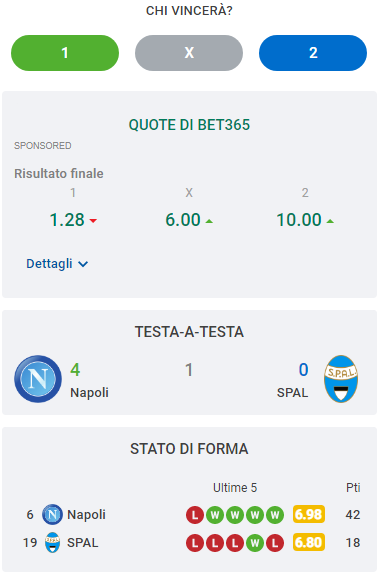
Task: Click the large SPAL crest in Testa-a-testa
Action: 341,379
